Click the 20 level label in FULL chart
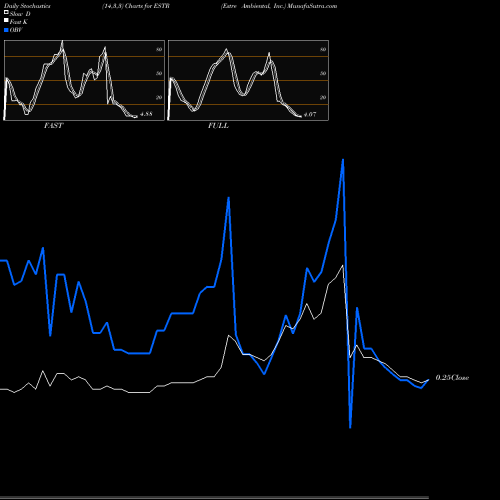The image size is (500, 500). (x=323, y=97)
